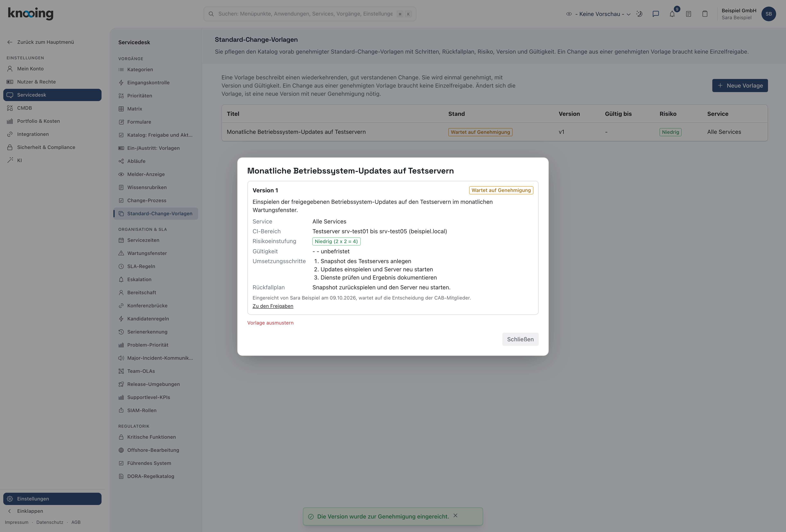786x532 pixels.
Task: Open the Matrix entry
Action: click(x=156, y=109)
